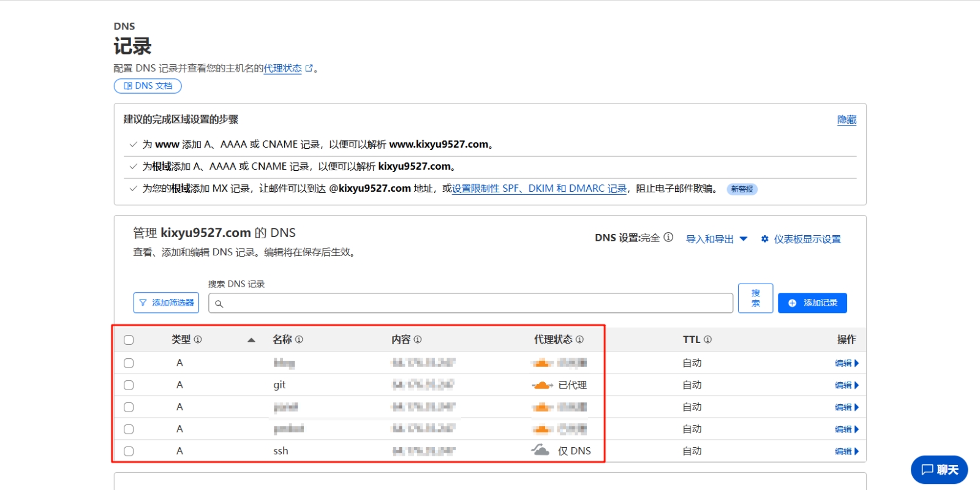Image resolution: width=980 pixels, height=490 pixels.
Task: Tick the checkbox for the ssh record
Action: pyautogui.click(x=129, y=451)
